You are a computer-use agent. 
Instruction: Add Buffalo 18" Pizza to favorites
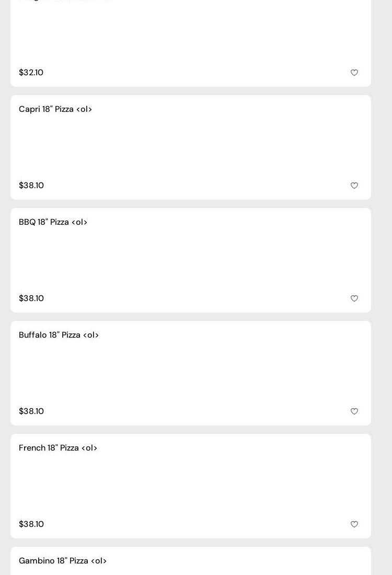354,411
